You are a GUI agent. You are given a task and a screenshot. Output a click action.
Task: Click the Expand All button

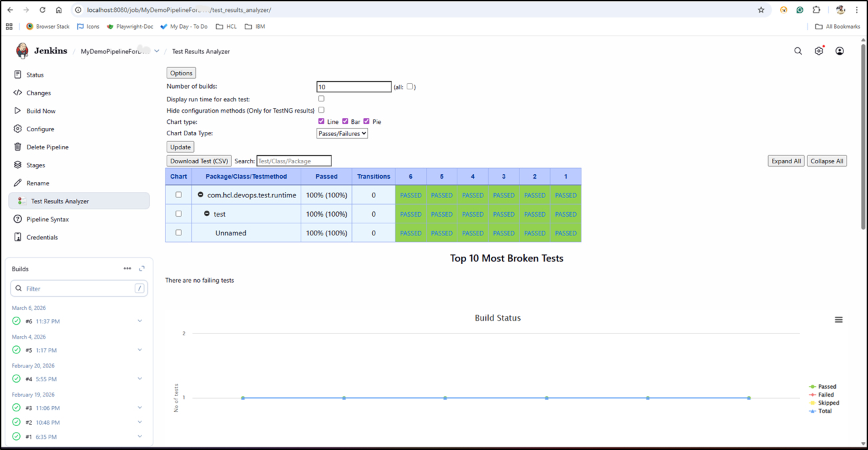pyautogui.click(x=786, y=161)
